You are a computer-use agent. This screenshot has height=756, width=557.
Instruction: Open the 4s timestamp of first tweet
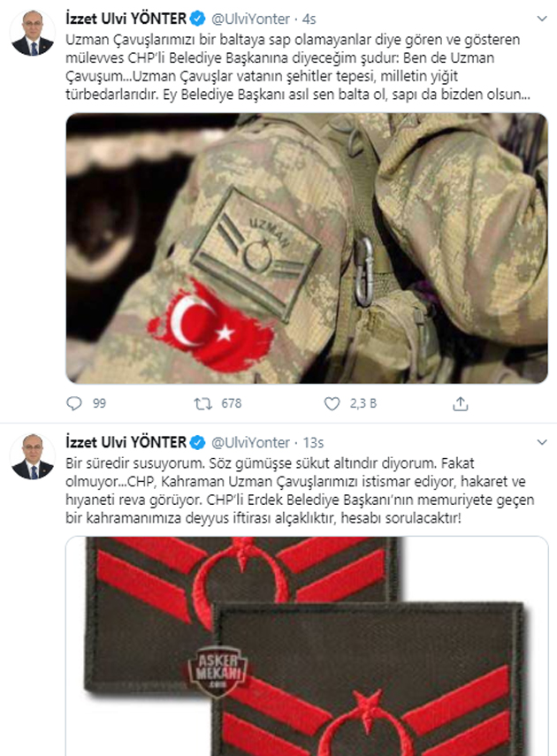tap(309, 19)
